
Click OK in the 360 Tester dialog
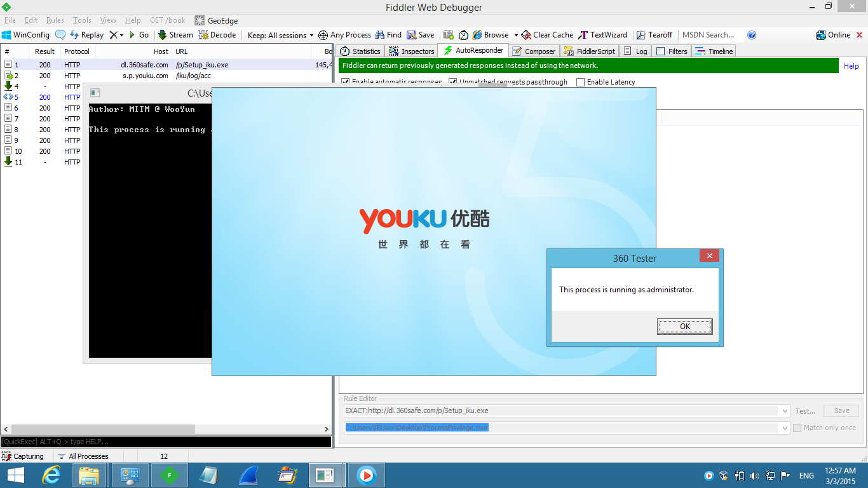pyautogui.click(x=685, y=327)
